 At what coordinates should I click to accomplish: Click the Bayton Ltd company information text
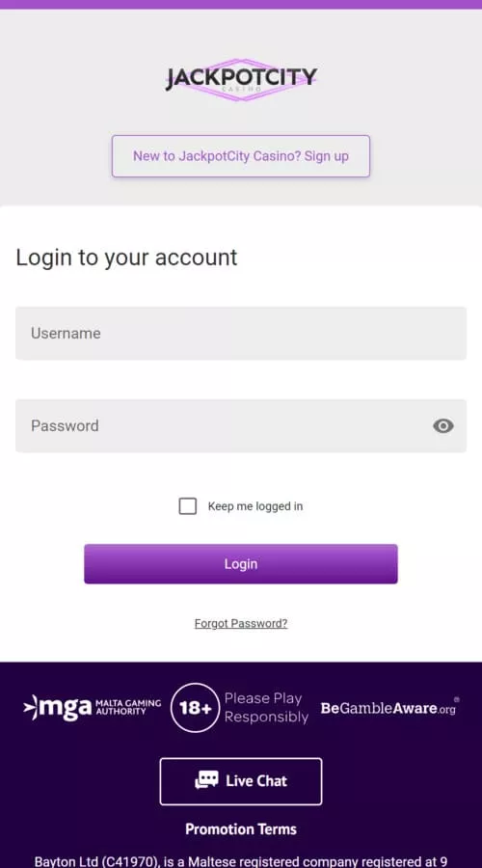(x=241, y=861)
